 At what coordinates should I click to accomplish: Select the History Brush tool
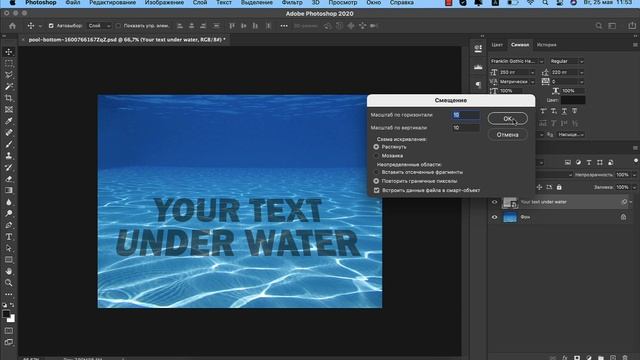point(9,167)
